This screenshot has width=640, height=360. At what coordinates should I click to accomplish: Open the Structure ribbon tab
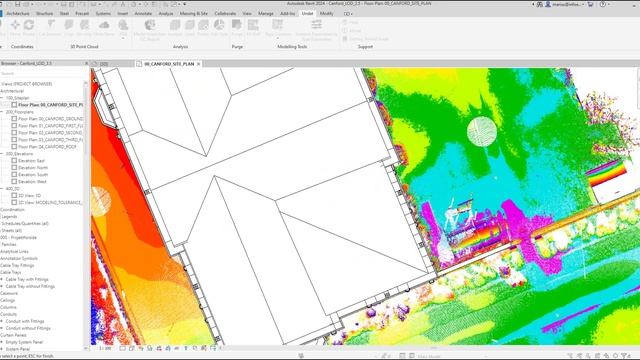coord(44,13)
